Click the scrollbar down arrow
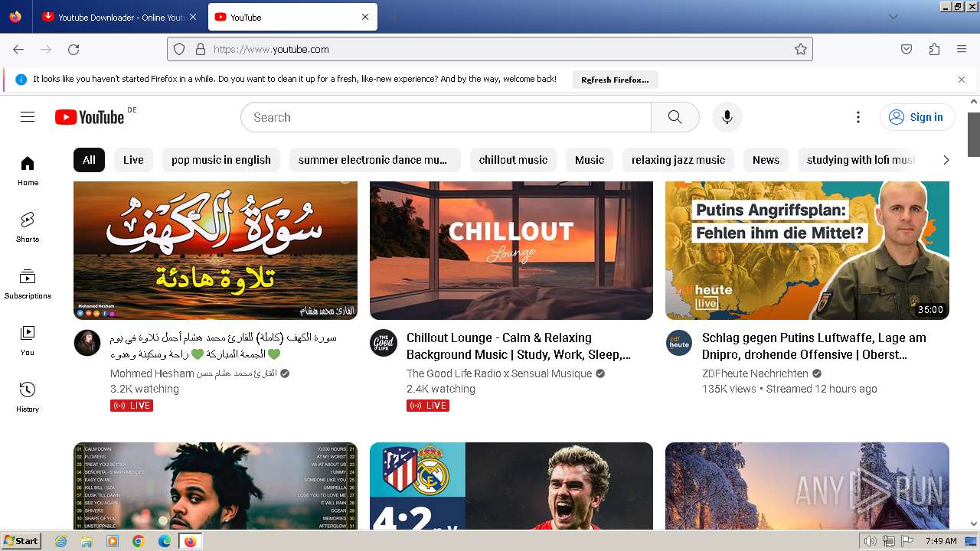The image size is (980, 551). [974, 524]
